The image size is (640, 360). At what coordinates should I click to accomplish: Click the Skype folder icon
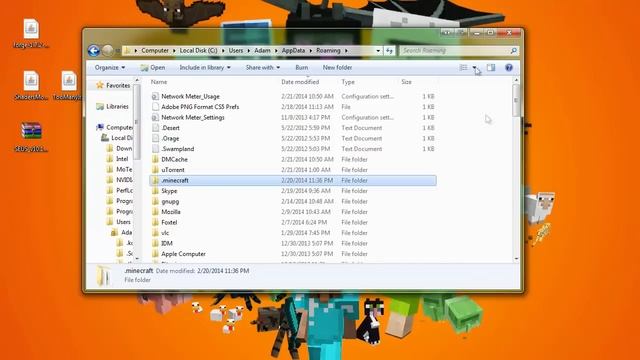(x=155, y=191)
